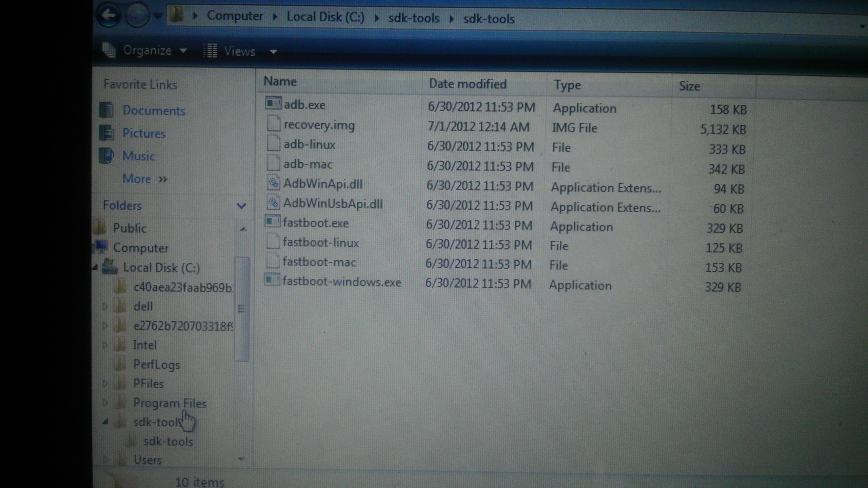Image resolution: width=868 pixels, height=488 pixels.
Task: Click the Music icon in Favorite Links
Action: [106, 156]
